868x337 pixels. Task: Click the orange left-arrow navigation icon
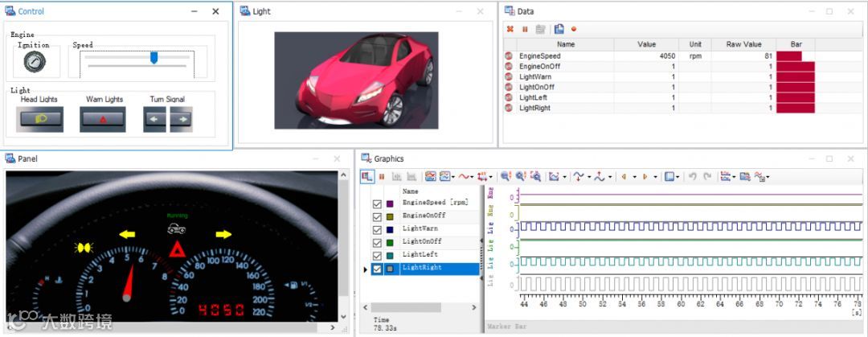pyautogui.click(x=624, y=177)
